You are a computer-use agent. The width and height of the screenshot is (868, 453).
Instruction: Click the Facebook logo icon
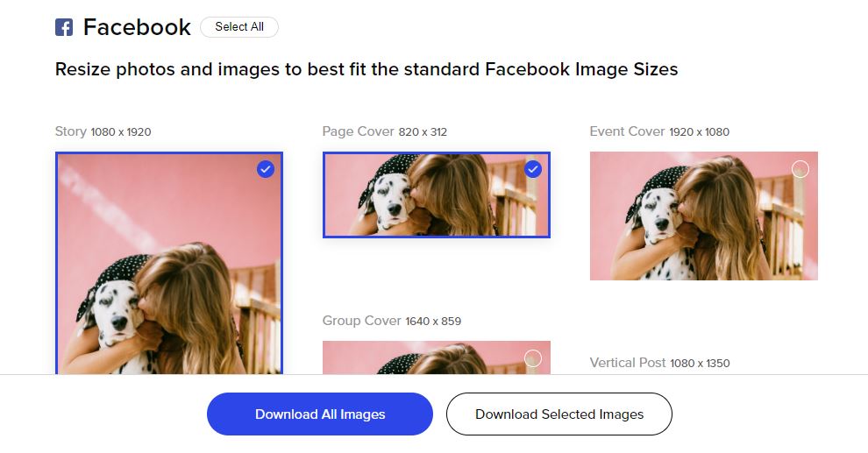(64, 27)
